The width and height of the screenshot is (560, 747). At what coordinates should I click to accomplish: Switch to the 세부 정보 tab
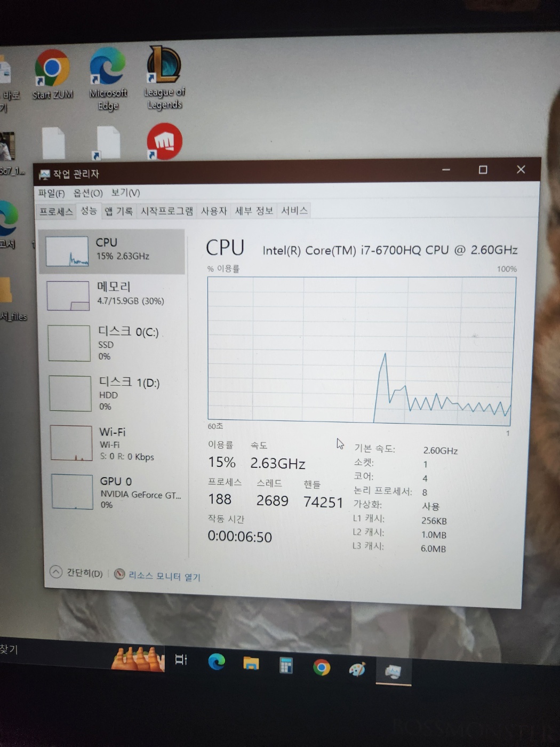click(254, 211)
